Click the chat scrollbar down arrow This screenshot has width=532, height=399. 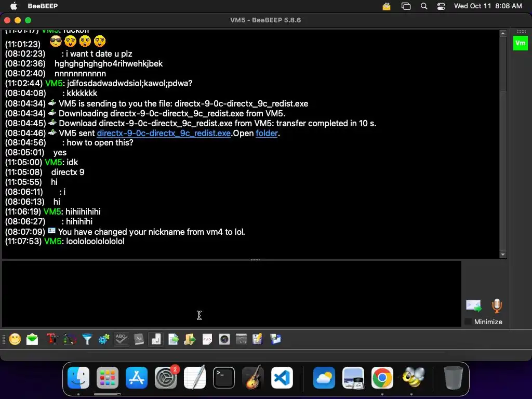(x=503, y=255)
